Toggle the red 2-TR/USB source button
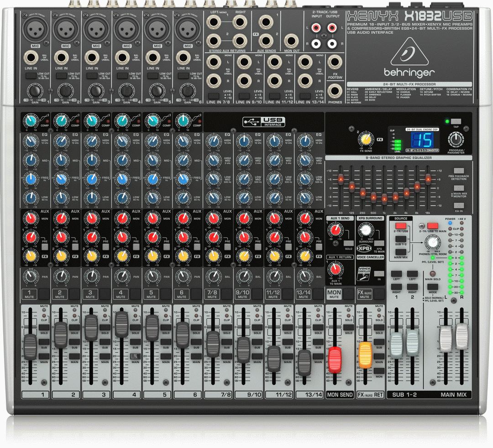 (x=401, y=226)
